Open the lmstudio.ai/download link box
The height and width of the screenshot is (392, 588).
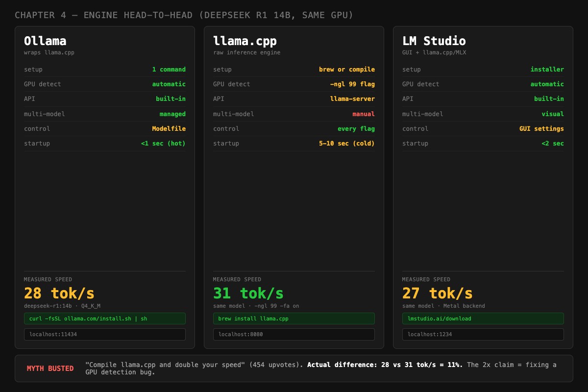(x=483, y=318)
